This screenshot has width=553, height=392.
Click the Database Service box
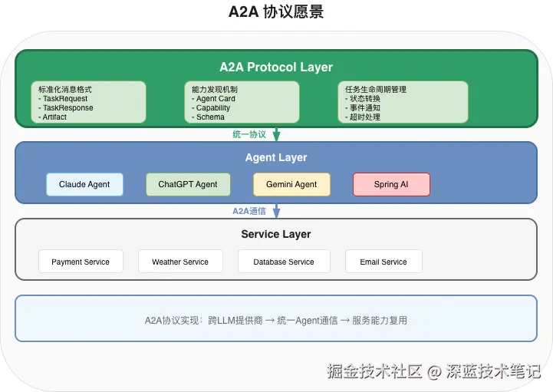click(x=284, y=262)
